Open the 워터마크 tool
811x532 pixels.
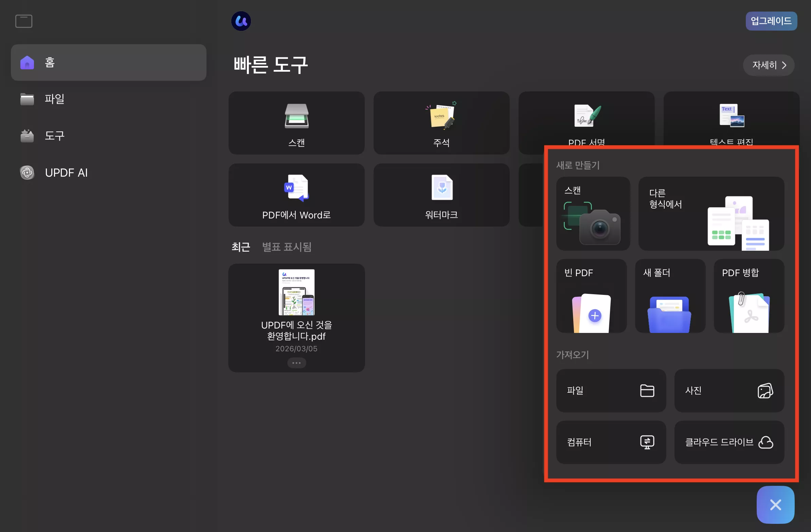click(x=441, y=195)
